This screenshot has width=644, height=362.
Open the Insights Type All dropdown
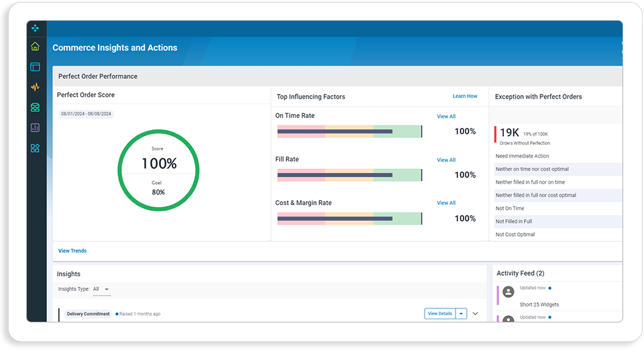tap(101, 290)
